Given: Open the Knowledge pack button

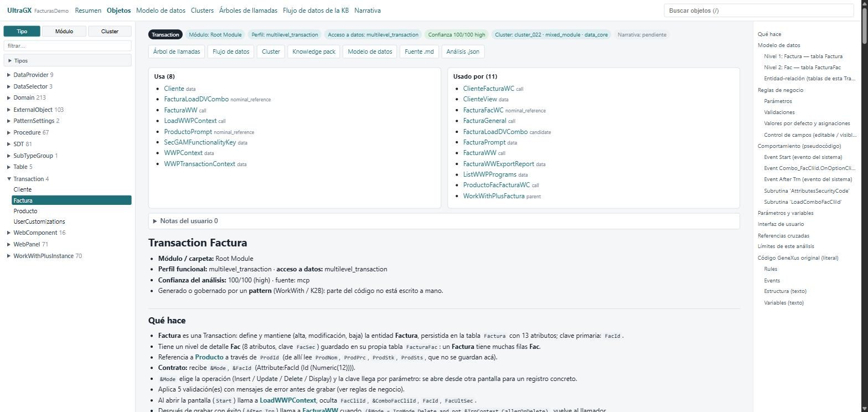Looking at the screenshot, I should click(x=314, y=51).
